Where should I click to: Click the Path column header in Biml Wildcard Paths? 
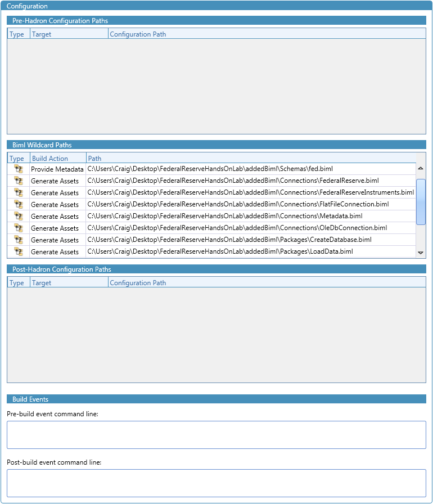[251, 158]
